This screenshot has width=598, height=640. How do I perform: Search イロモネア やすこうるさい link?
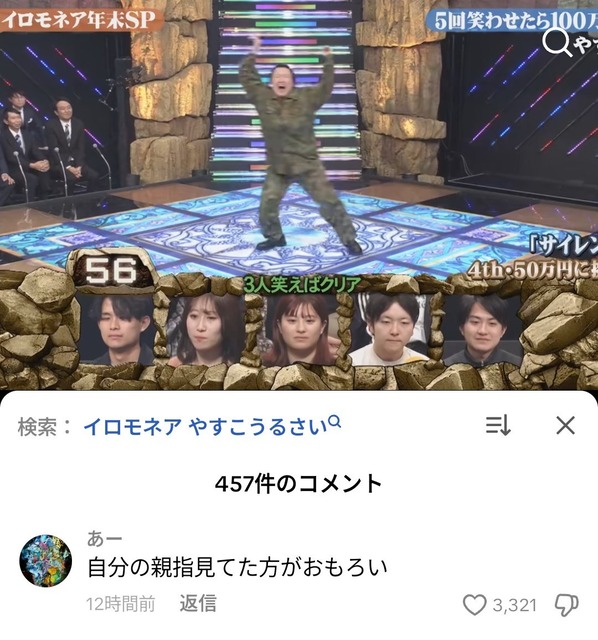pyautogui.click(x=206, y=427)
